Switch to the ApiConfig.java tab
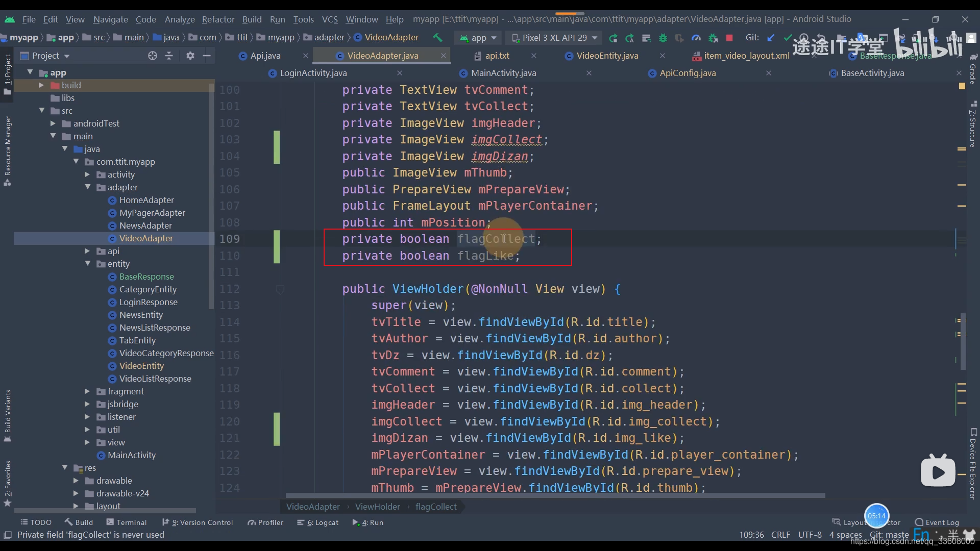The image size is (980, 551). 687,73
